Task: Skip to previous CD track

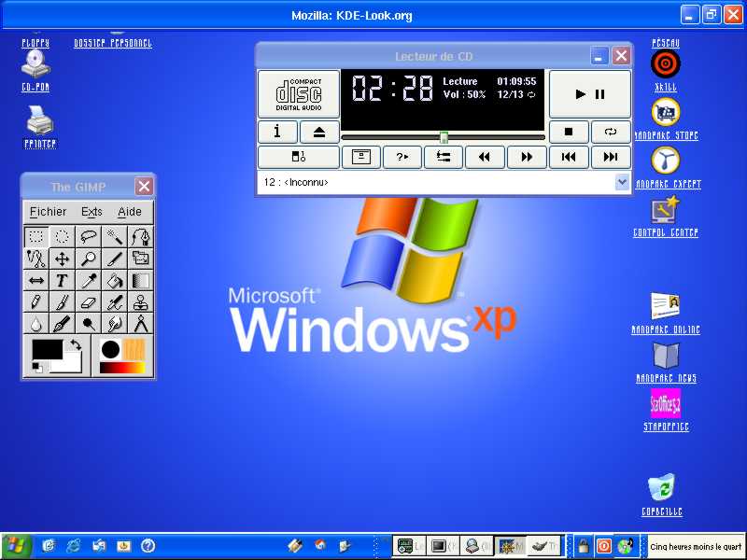Action: coord(569,157)
